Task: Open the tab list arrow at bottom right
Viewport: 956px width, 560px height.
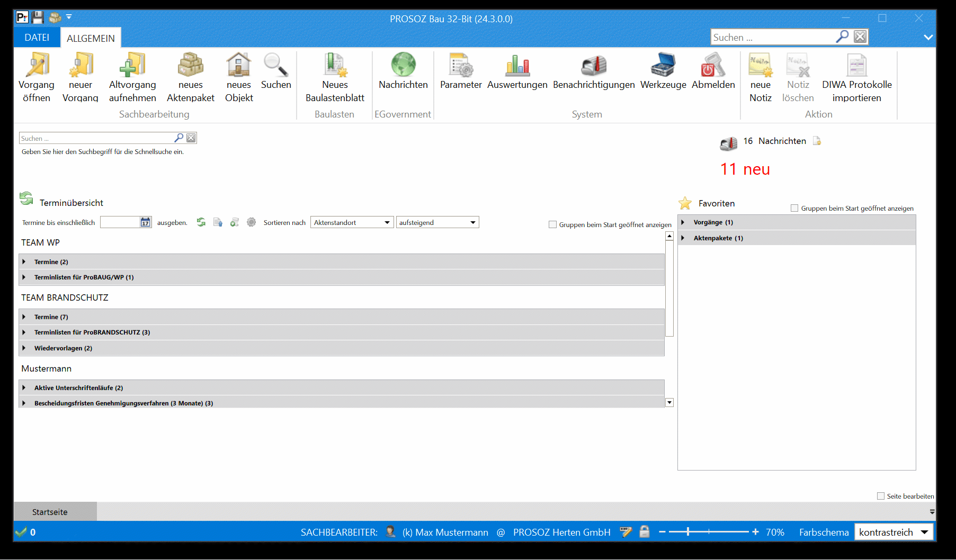Action: pyautogui.click(x=932, y=512)
